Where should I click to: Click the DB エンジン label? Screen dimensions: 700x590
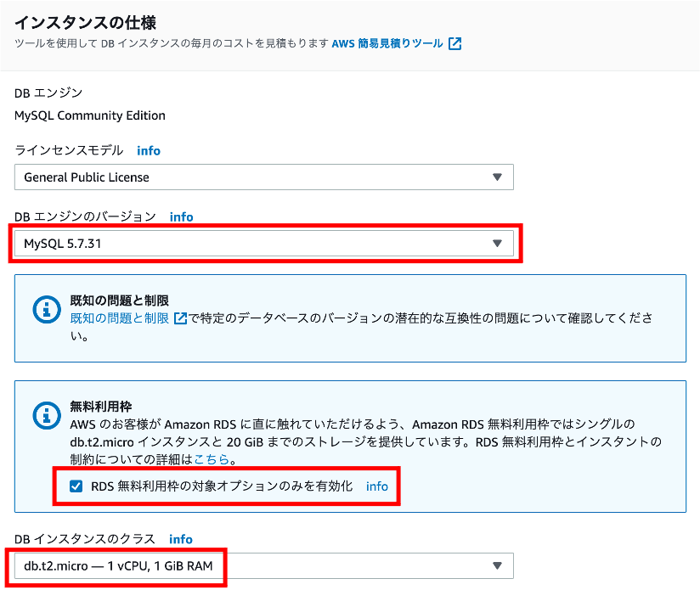point(48,93)
